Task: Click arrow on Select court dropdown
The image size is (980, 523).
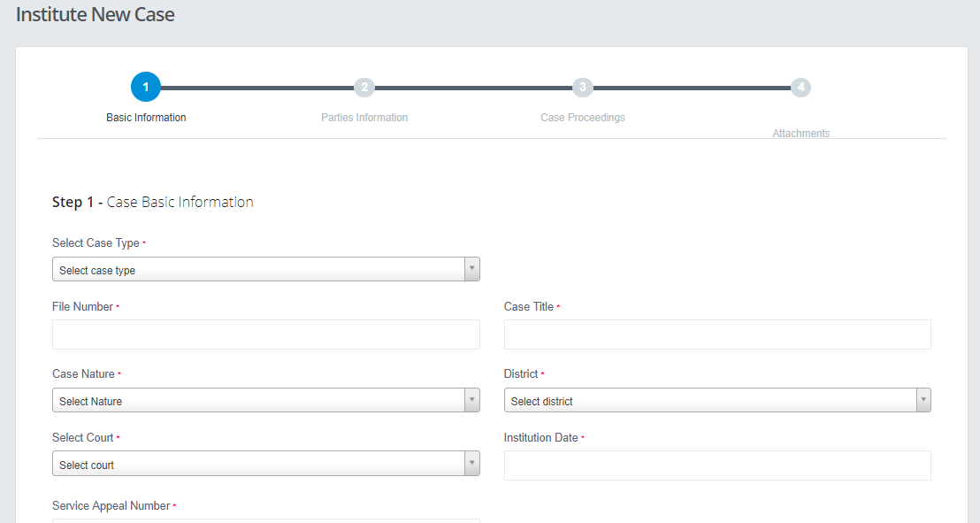Action: 472,464
